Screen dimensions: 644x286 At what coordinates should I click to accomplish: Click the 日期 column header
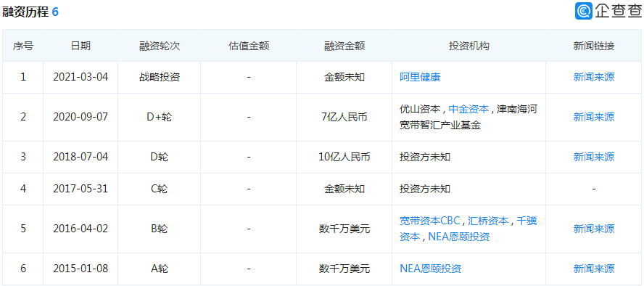(80, 46)
